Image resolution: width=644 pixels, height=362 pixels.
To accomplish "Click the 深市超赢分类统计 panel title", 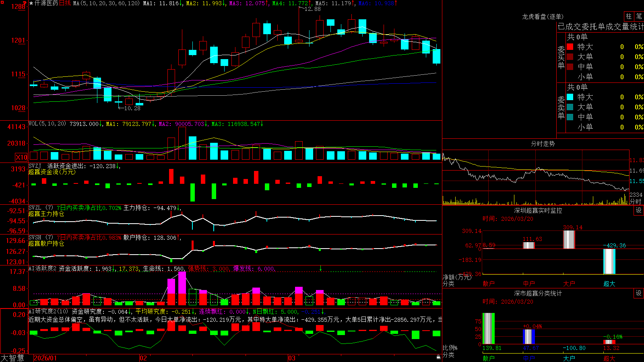I will pyautogui.click(x=538, y=293).
